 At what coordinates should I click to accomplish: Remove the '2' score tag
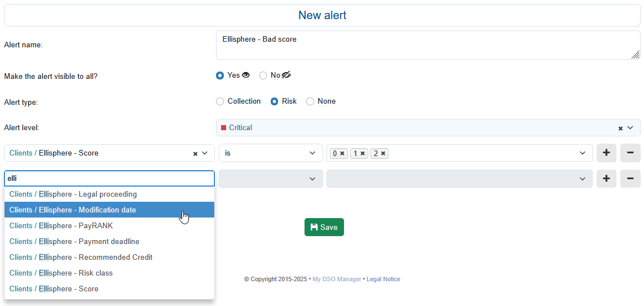(383, 153)
